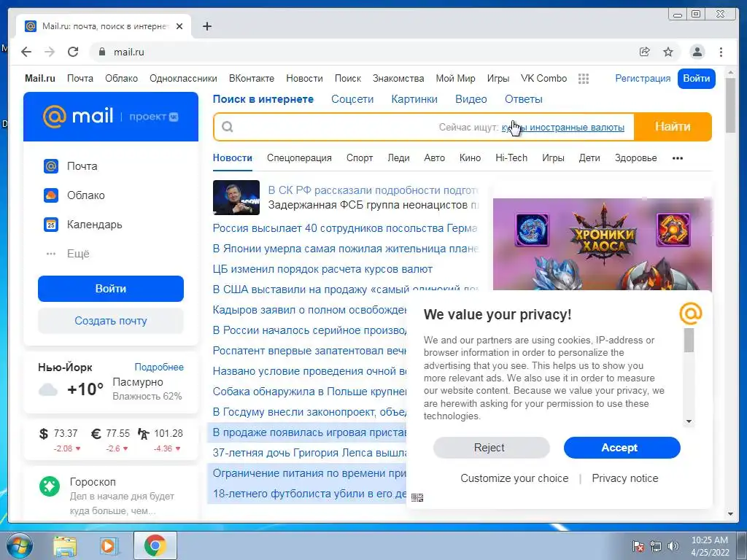Open ВКонтакте in top navigation
Screen dimensions: 747x560
click(252, 79)
